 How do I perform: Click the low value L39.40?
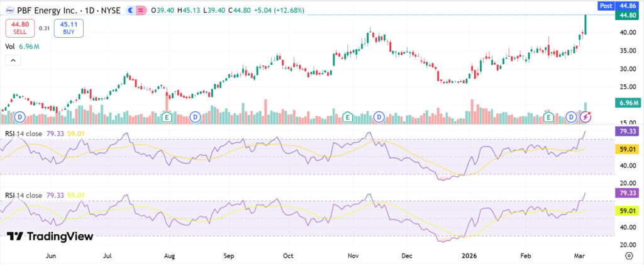(213, 10)
